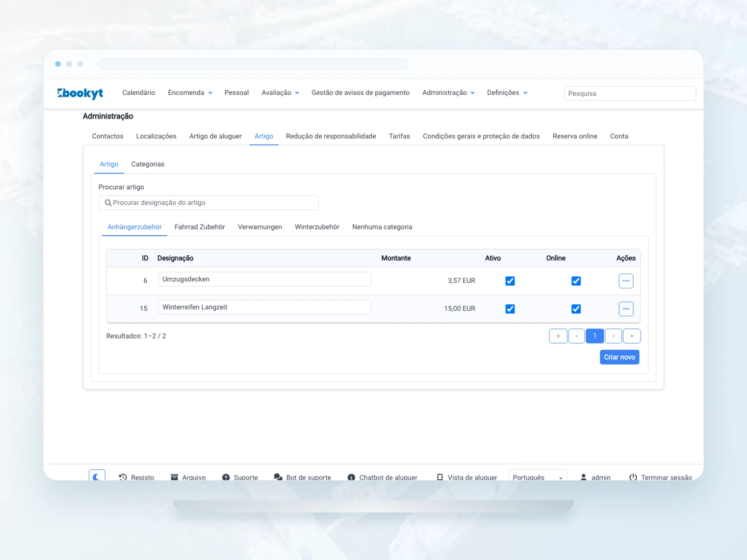Click the Suporte question mark icon
The height and width of the screenshot is (560, 747).
(x=226, y=477)
